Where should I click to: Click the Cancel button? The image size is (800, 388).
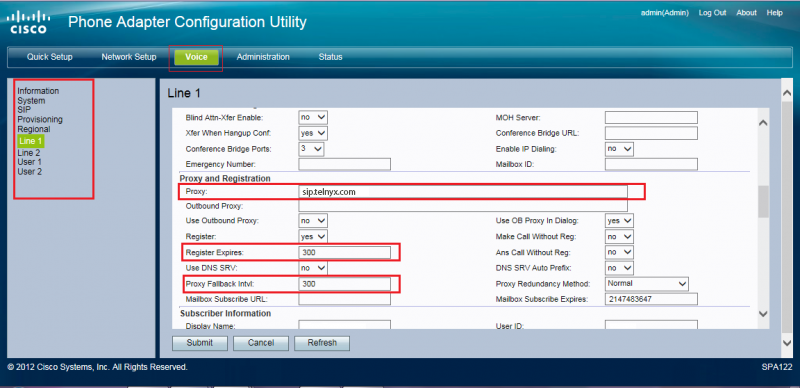click(x=261, y=343)
